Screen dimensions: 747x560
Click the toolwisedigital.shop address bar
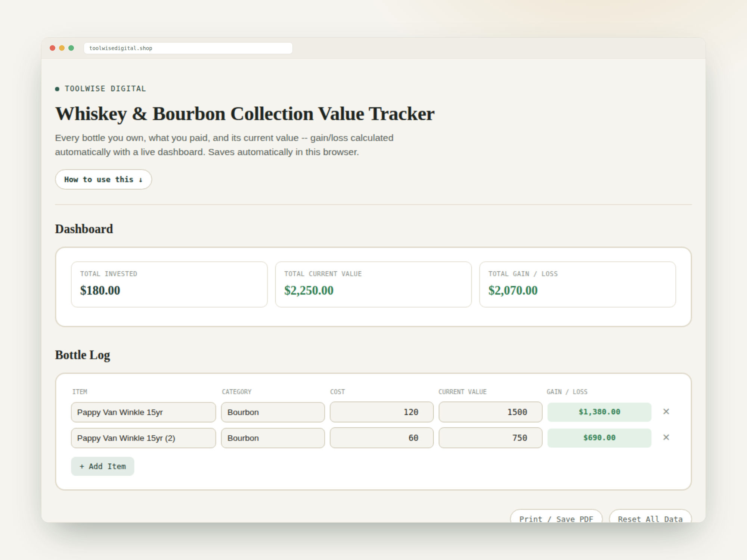click(188, 48)
